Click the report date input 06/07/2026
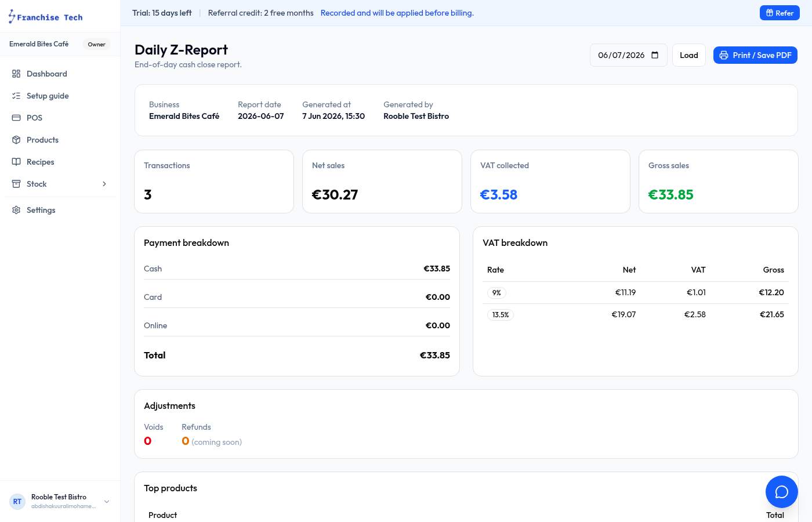 tap(629, 55)
